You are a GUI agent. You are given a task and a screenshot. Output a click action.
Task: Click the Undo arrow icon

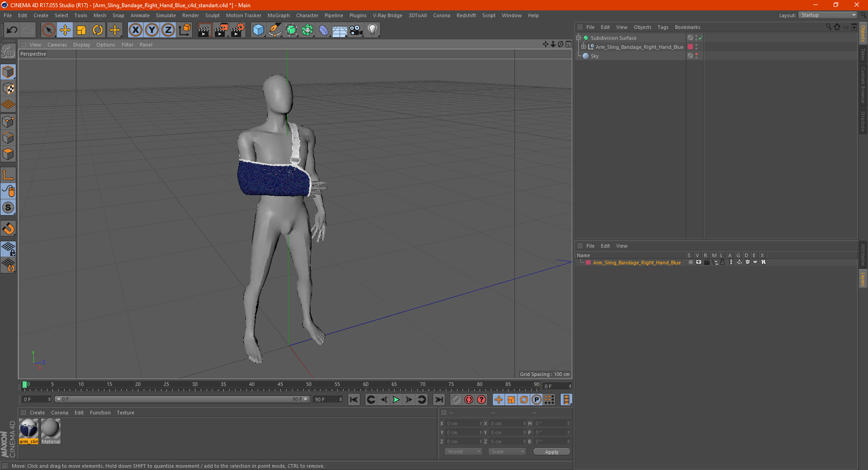click(x=12, y=30)
